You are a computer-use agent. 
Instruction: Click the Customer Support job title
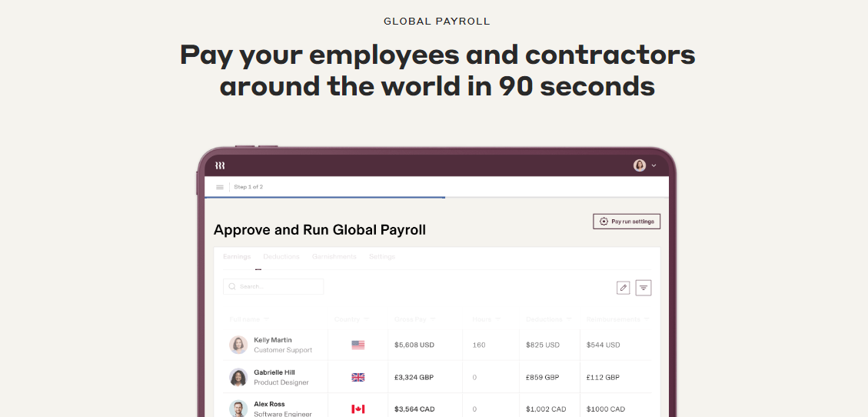pos(283,350)
